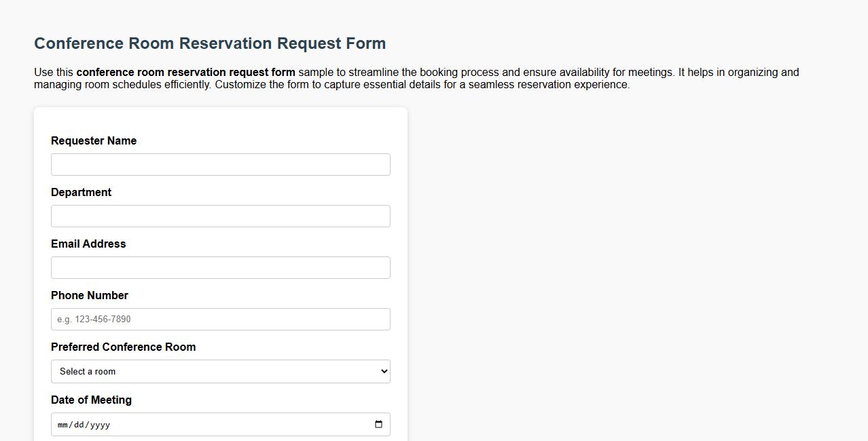Click the Requester Name label
The height and width of the screenshot is (441, 868).
click(93, 140)
